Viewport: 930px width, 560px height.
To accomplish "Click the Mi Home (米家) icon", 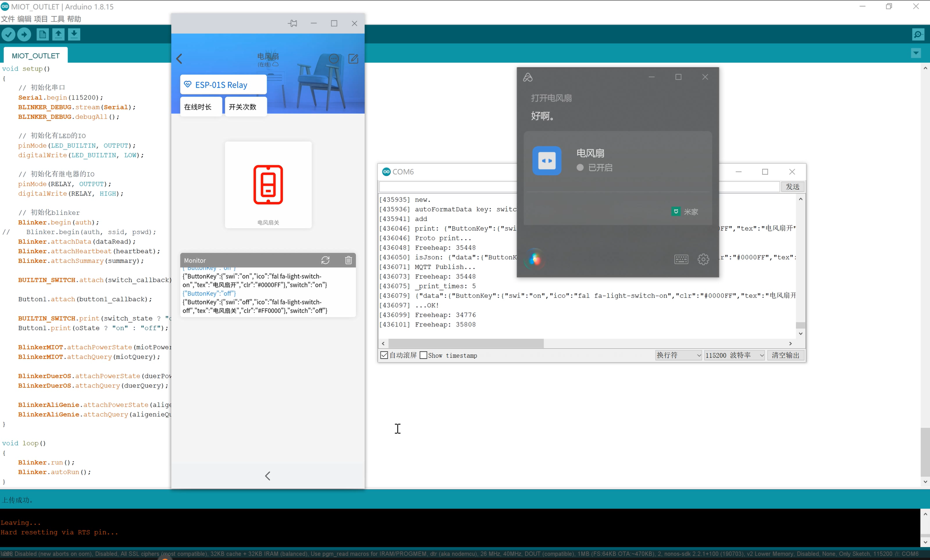I will [676, 211].
